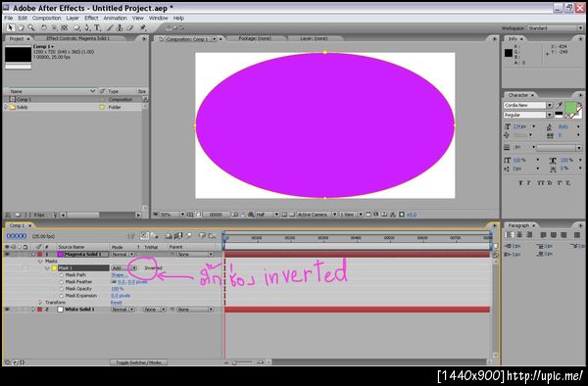Screen dimensions: 588x386
Task: Click the Reset link for Transform
Action: 117,303
